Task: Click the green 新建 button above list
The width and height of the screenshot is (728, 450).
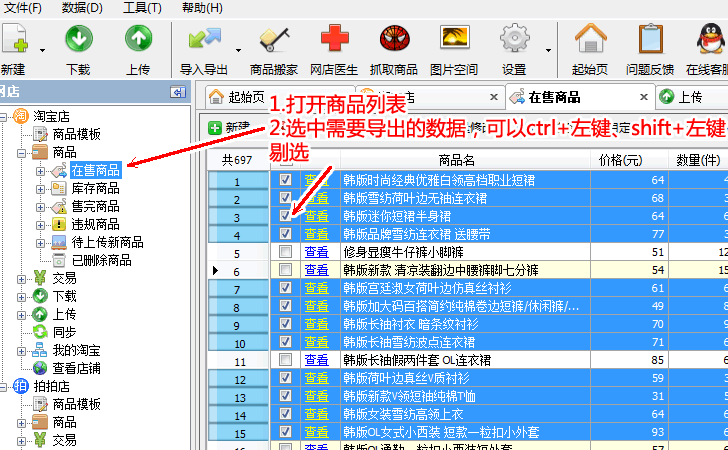Action: coord(229,127)
